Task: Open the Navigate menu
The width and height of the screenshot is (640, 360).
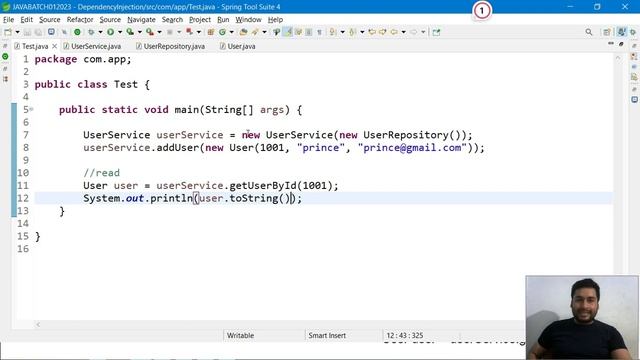Action: (x=141, y=19)
